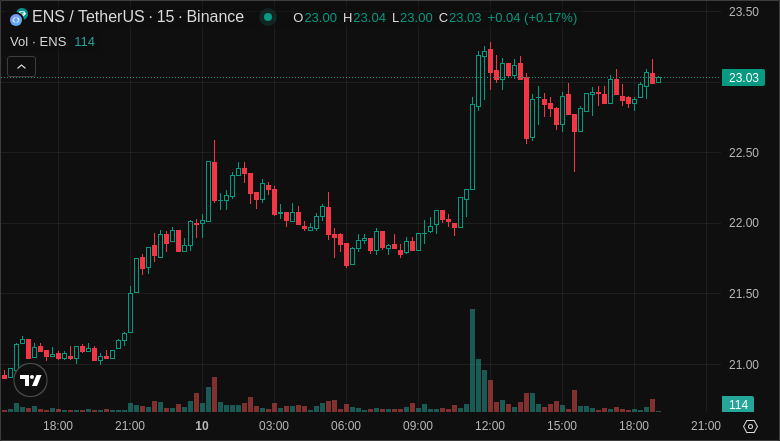This screenshot has width=780, height=441.
Task: Click the volume value label 114
Action: pyautogui.click(x=738, y=405)
